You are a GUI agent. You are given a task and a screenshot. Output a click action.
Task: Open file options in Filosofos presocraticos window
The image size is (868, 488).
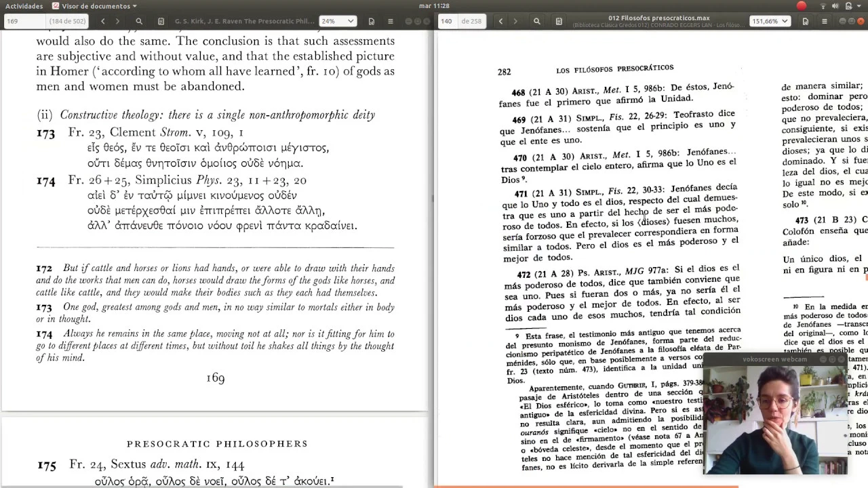(806, 21)
